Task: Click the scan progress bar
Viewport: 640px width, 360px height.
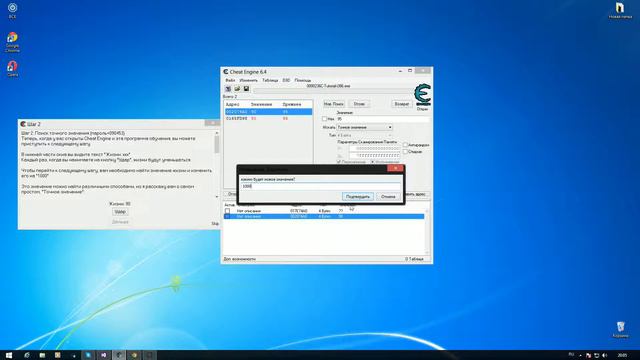Action: tap(333, 91)
